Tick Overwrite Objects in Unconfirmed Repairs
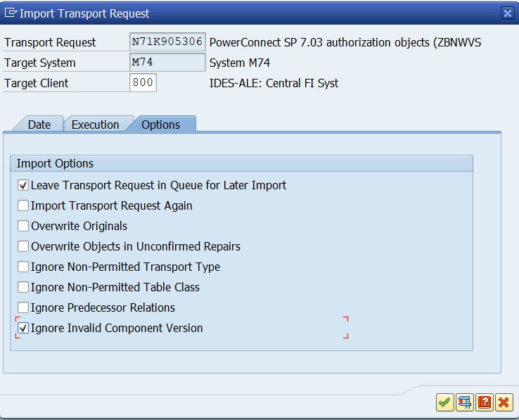Screen dimensions: 519x420 tap(24, 247)
